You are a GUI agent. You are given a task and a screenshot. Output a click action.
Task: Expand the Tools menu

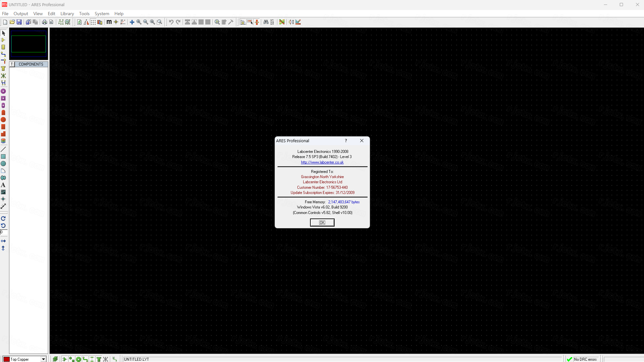pyautogui.click(x=84, y=13)
